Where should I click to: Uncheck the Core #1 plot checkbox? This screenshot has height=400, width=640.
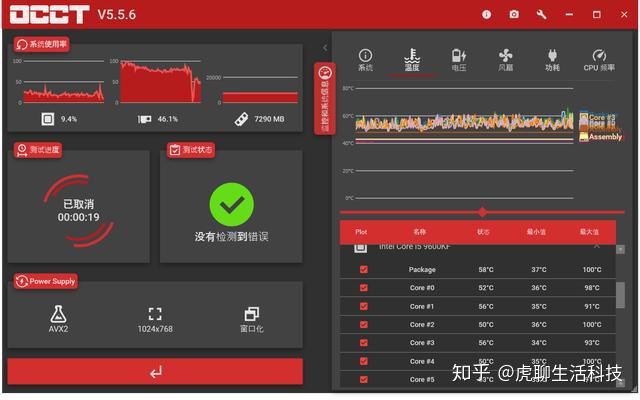(x=364, y=306)
